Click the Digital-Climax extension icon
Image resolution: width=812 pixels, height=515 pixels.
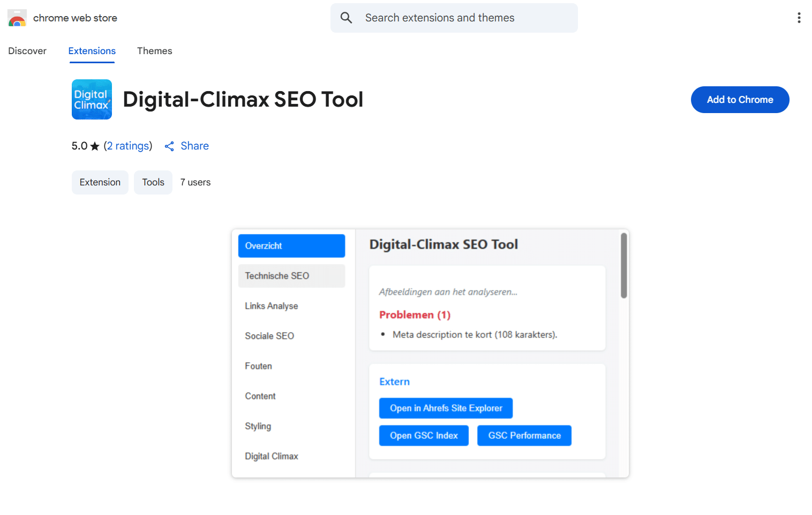tap(92, 99)
